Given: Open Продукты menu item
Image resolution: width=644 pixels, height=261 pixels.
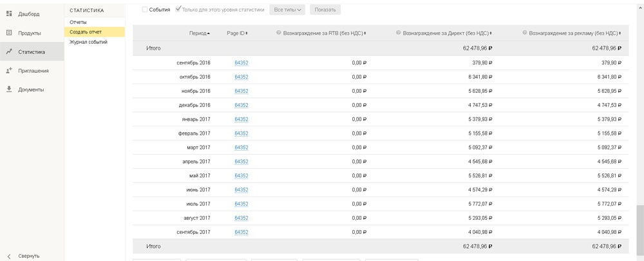Looking at the screenshot, I should coord(30,34).
